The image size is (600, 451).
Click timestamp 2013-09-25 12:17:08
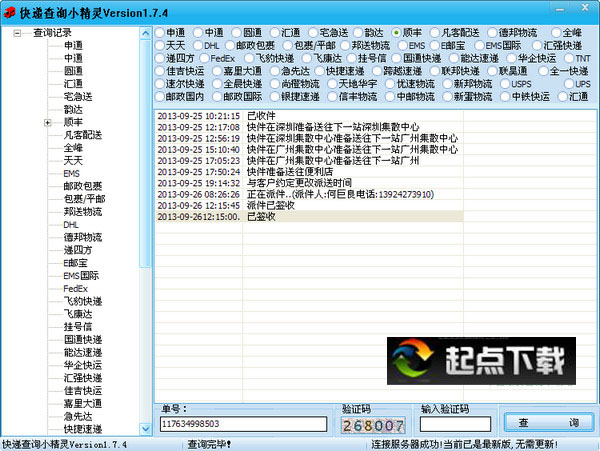tap(199, 127)
